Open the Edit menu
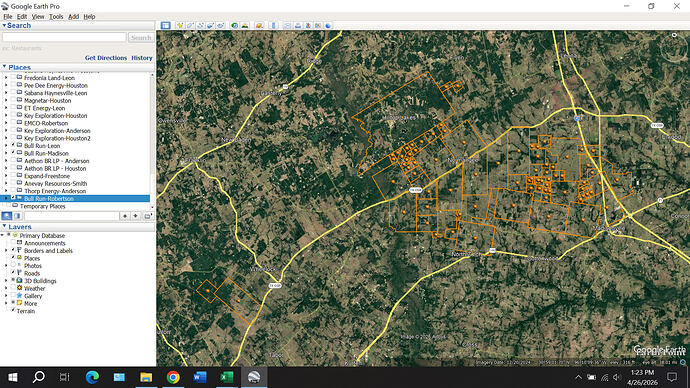 pyautogui.click(x=22, y=16)
